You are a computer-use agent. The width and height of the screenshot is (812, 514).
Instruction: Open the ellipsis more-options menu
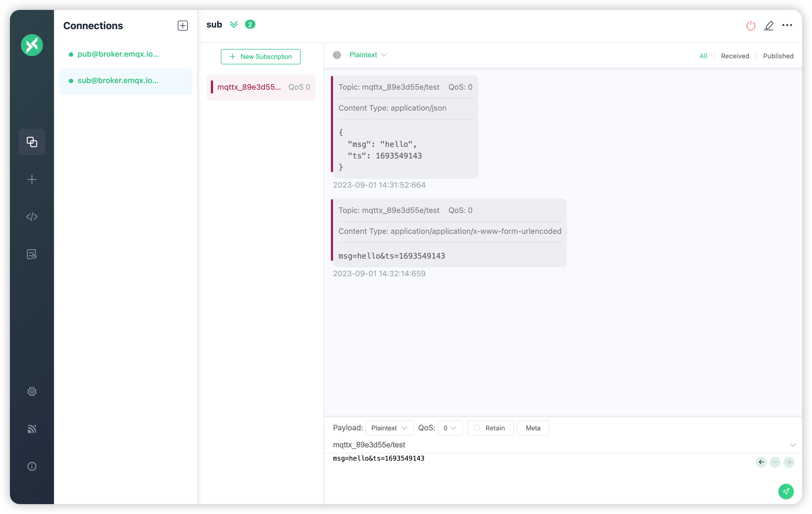pos(787,25)
